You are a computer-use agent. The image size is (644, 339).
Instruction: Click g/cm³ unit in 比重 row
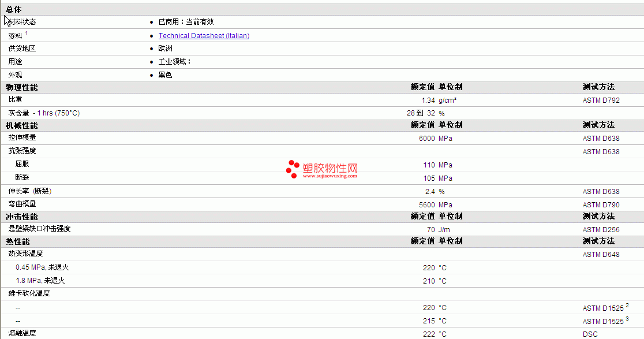coord(448,100)
